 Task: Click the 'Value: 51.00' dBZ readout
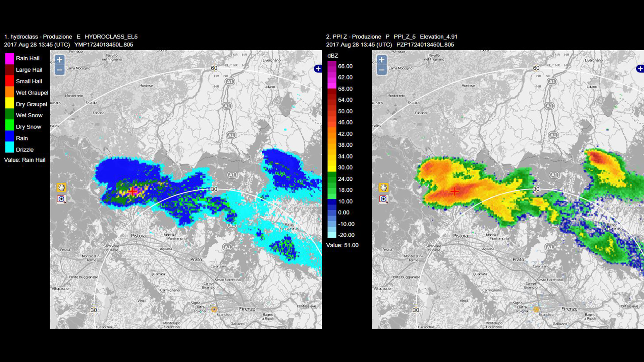pyautogui.click(x=342, y=245)
